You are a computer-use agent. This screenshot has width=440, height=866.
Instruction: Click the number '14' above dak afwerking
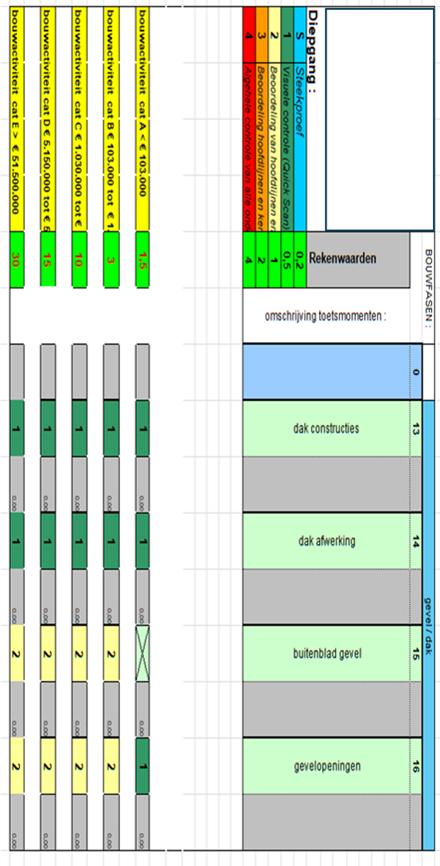click(x=416, y=541)
